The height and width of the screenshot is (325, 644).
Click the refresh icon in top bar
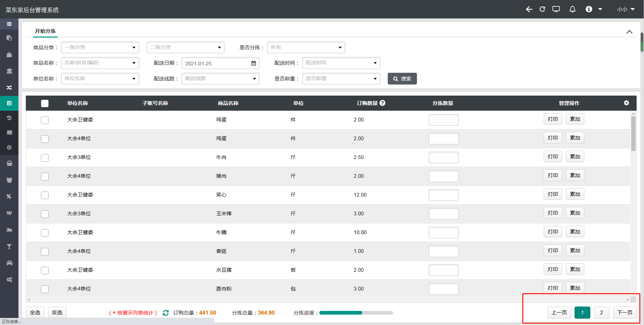[x=542, y=9]
